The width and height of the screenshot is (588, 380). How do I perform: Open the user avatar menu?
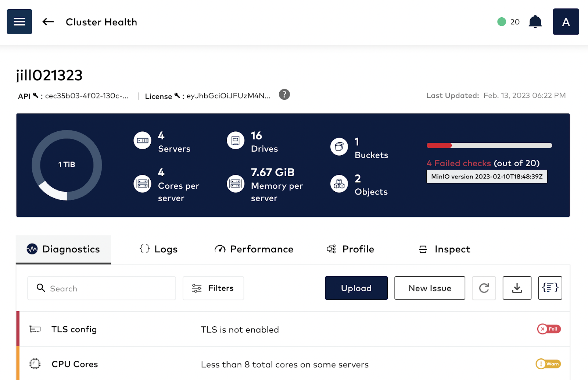pos(566,22)
